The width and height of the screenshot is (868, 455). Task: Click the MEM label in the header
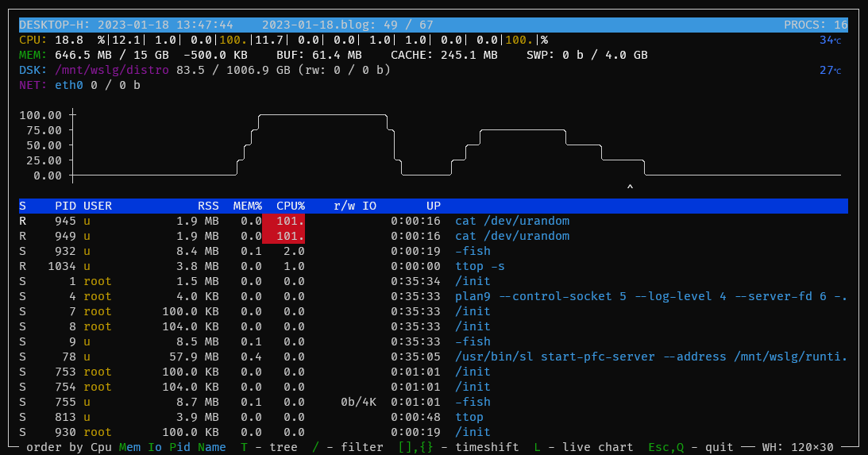point(33,55)
